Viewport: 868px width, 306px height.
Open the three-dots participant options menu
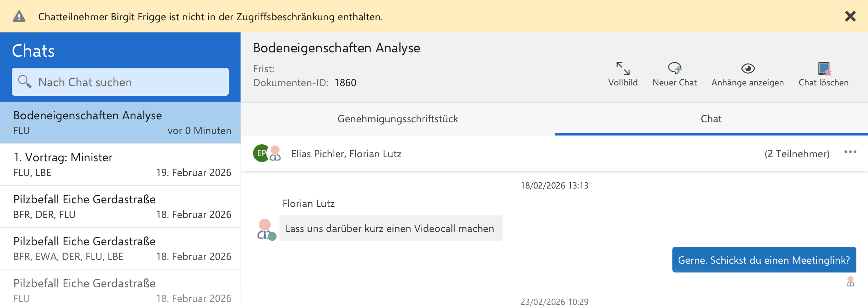pyautogui.click(x=850, y=152)
